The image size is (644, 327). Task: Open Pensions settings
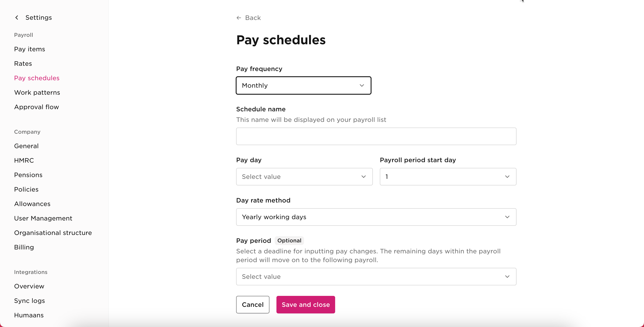28,175
